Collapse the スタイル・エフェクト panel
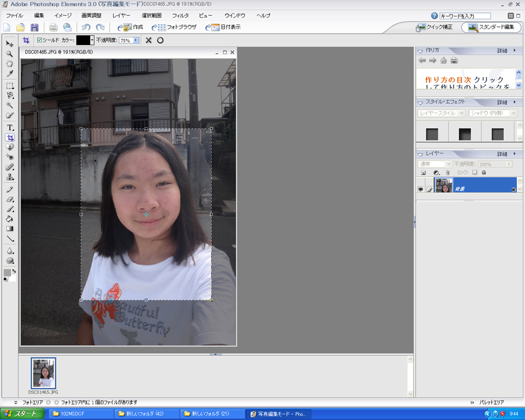The height and width of the screenshot is (420, 525). pyautogui.click(x=421, y=102)
